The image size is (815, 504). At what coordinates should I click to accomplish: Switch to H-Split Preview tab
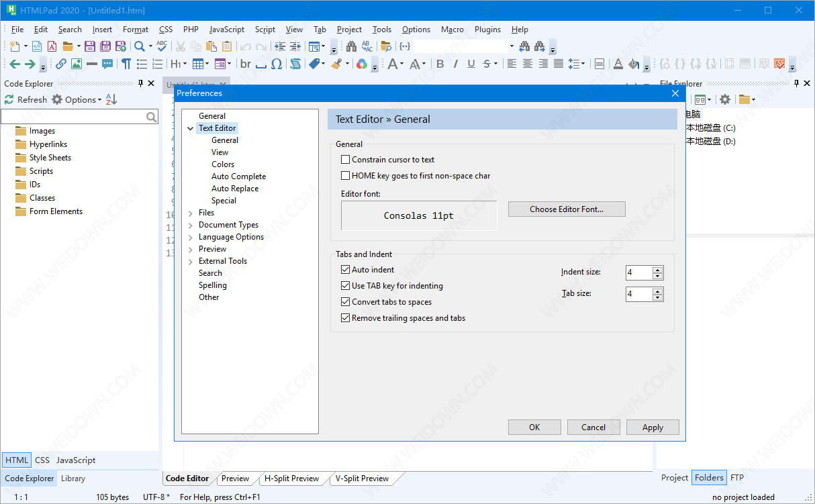[x=291, y=478]
